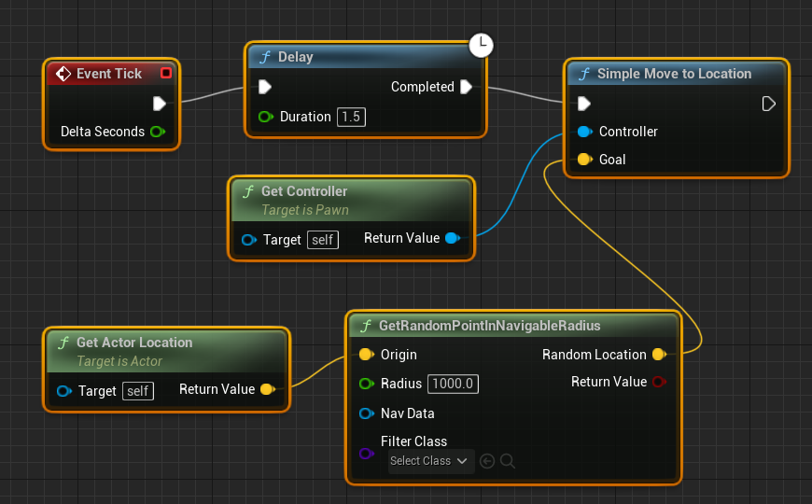Click the Get Controller Target pin
Viewport: 812px width, 504px height.
(x=249, y=240)
